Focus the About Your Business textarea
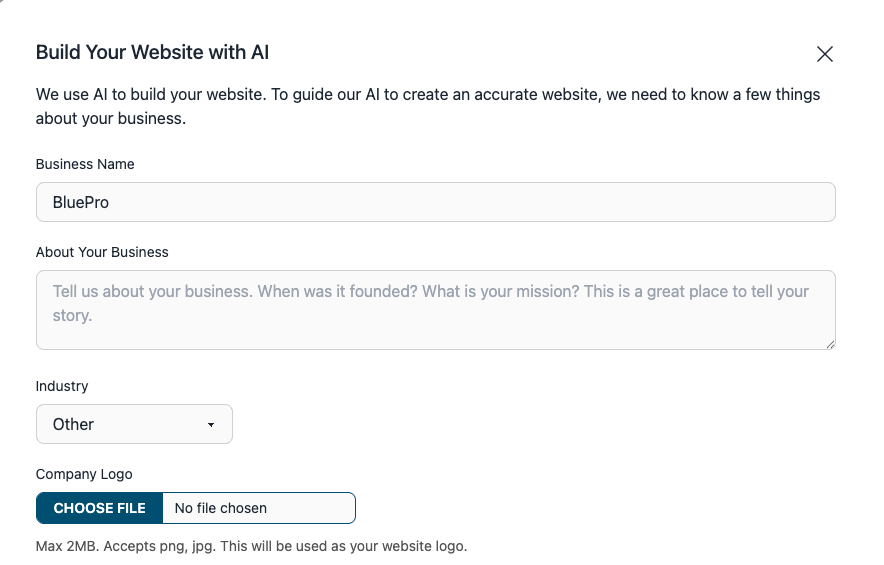Viewport: 884px width, 565px height. point(436,310)
